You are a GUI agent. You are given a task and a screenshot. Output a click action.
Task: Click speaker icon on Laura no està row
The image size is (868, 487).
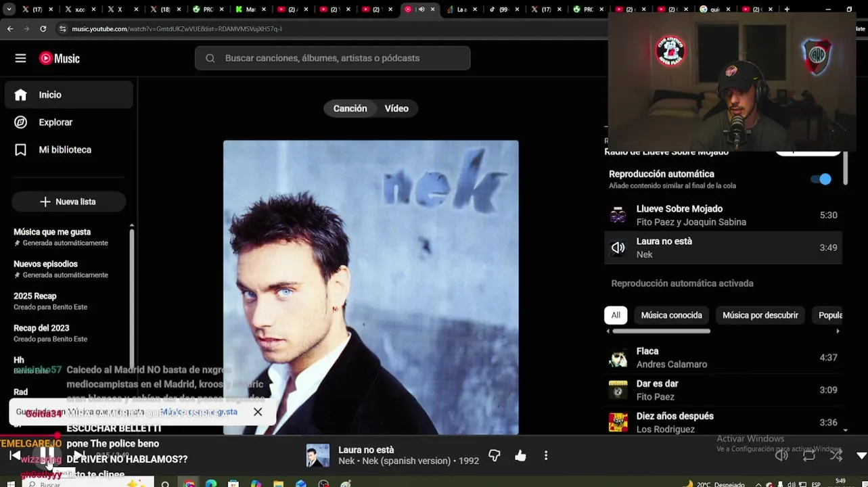(618, 248)
